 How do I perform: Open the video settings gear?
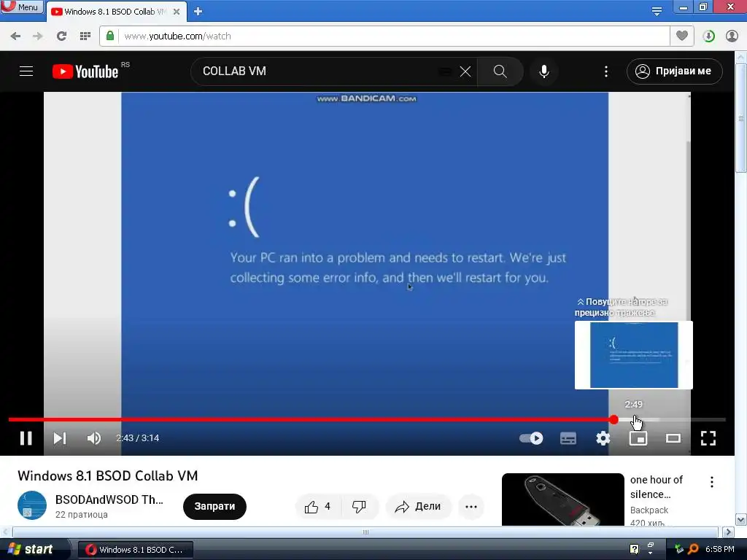603,438
